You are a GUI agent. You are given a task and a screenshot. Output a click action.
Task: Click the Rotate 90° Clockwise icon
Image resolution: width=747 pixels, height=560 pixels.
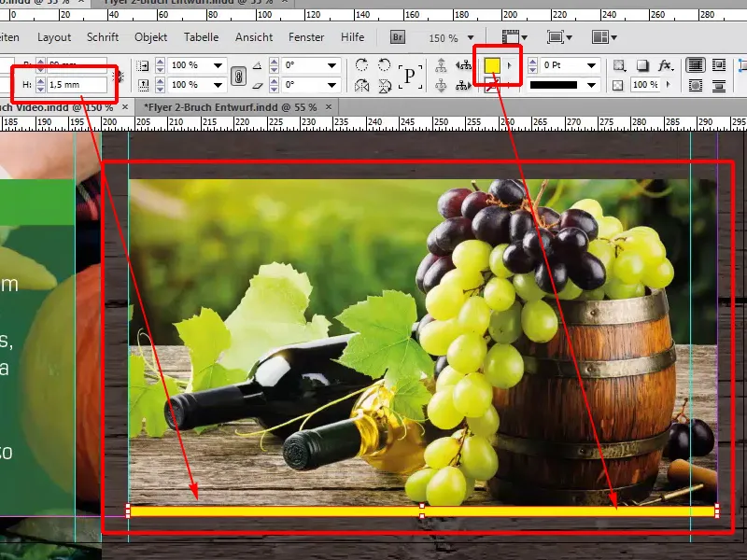click(x=361, y=64)
